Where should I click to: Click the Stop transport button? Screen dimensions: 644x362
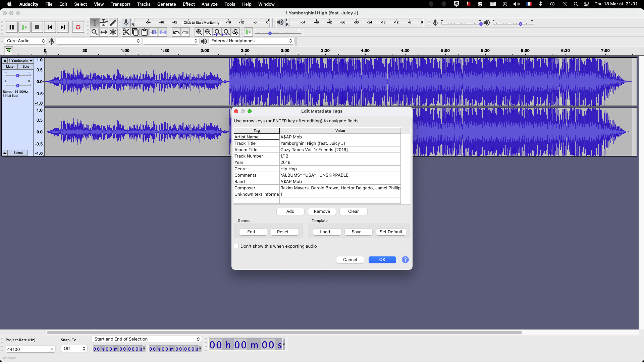[37, 27]
